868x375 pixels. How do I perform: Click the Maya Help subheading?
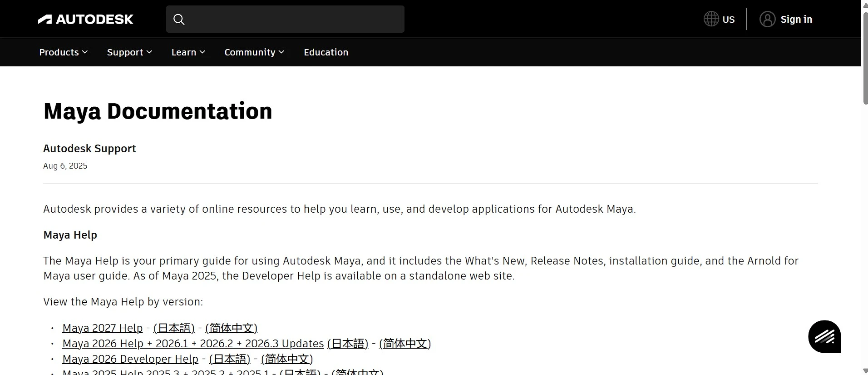coord(70,235)
